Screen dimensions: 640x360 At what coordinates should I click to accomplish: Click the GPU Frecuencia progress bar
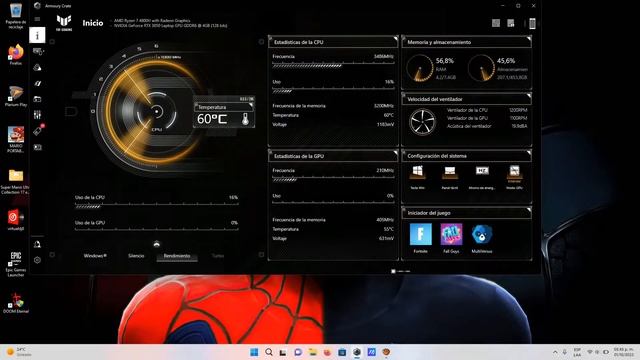(333, 179)
